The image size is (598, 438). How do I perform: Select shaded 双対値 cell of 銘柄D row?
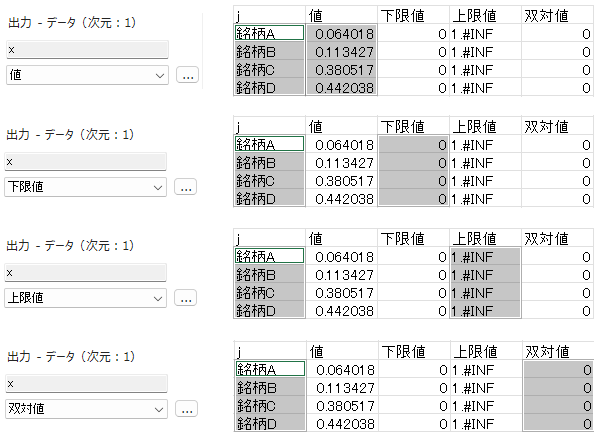pyautogui.click(x=558, y=423)
